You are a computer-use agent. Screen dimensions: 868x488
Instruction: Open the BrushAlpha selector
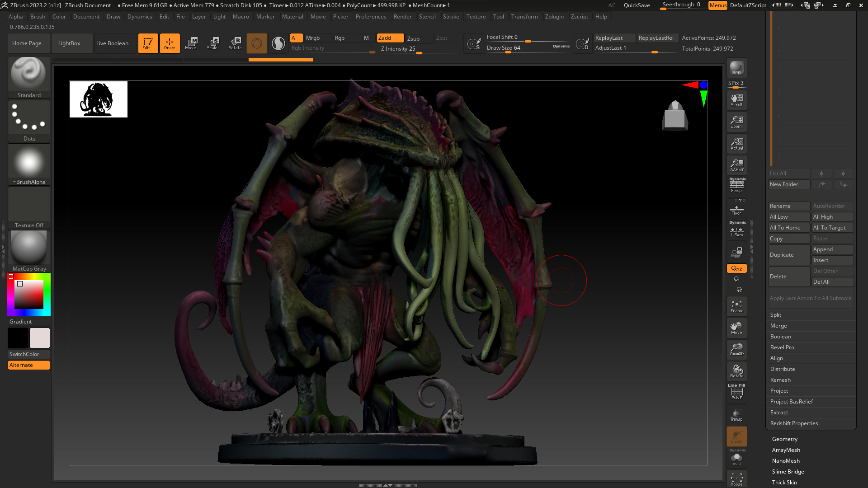[x=29, y=164]
